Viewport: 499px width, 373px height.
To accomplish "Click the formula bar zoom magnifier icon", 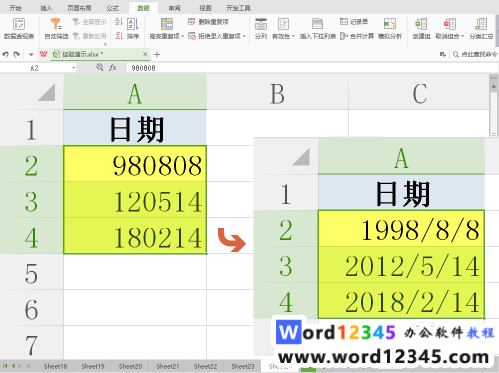I will 99,68.
